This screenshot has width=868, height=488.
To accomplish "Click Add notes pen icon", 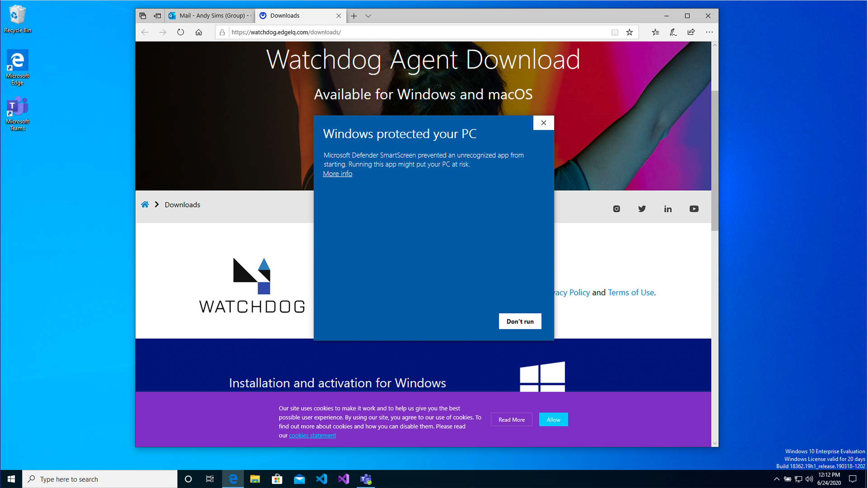I will tap(673, 32).
